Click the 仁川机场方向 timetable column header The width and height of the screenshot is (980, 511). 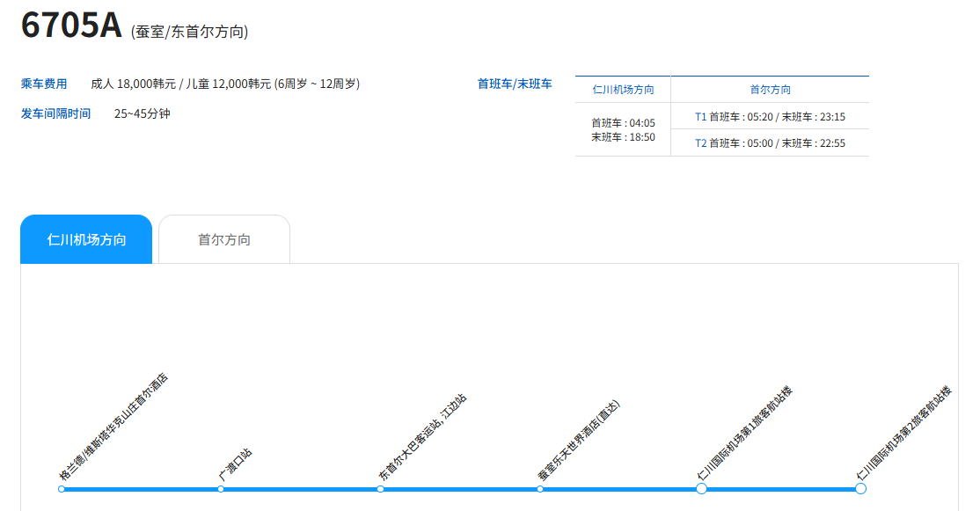click(x=623, y=90)
